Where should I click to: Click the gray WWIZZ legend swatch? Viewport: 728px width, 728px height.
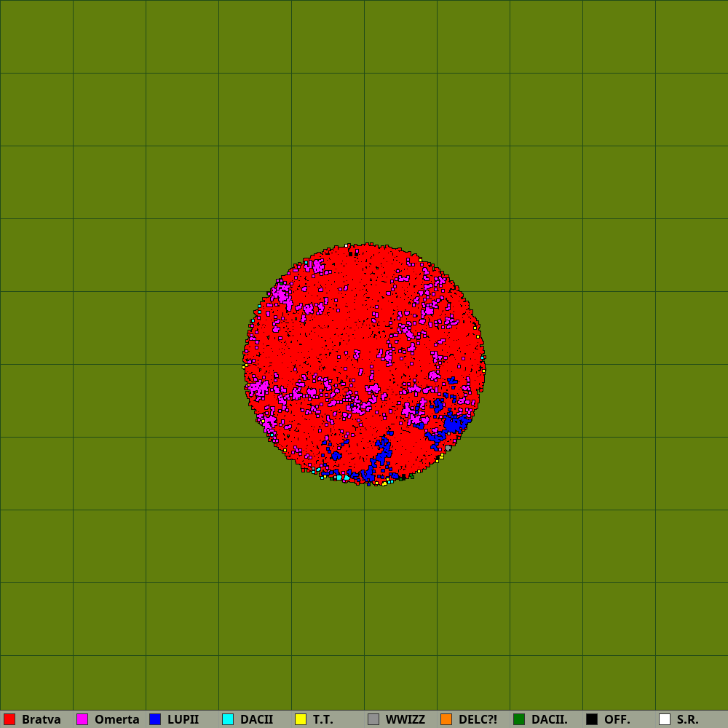pyautogui.click(x=373, y=719)
